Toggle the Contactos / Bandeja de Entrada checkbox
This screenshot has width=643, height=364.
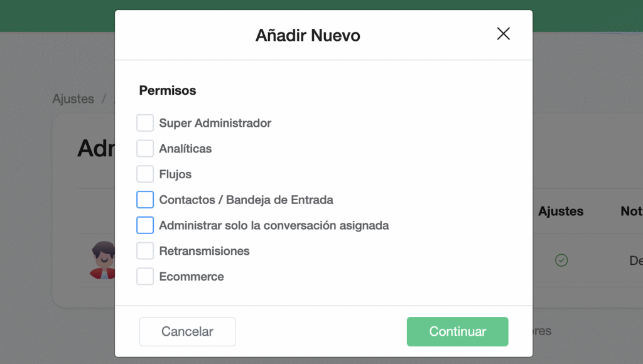[x=145, y=200]
